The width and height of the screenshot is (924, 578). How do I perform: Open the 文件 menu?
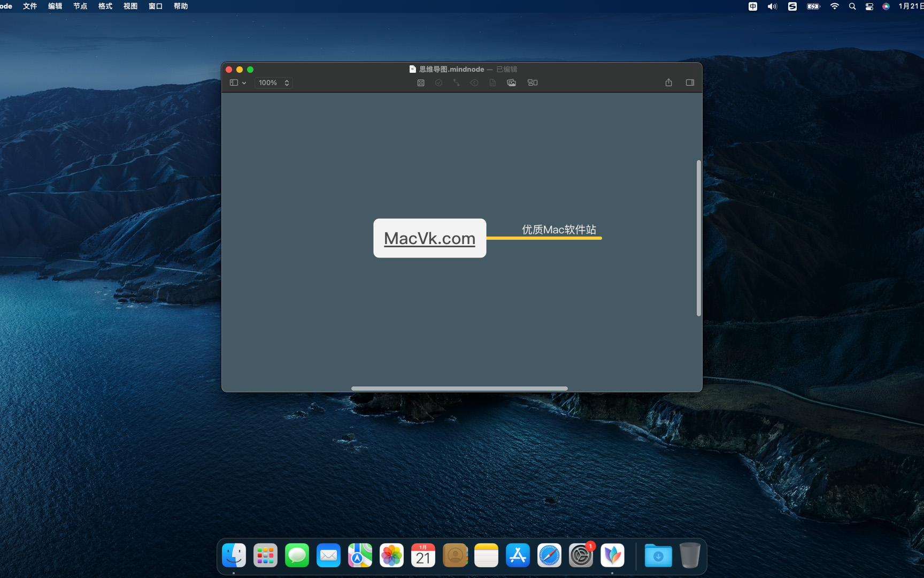30,6
